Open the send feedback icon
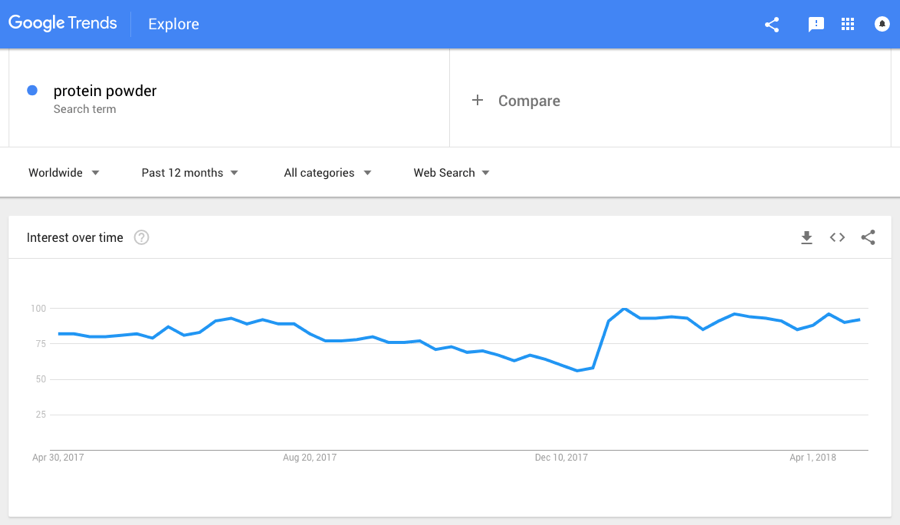The height and width of the screenshot is (525, 900). pos(816,24)
